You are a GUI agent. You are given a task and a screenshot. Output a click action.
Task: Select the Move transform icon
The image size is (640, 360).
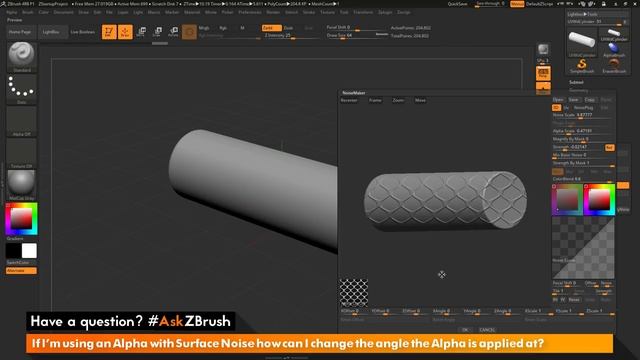(141, 32)
